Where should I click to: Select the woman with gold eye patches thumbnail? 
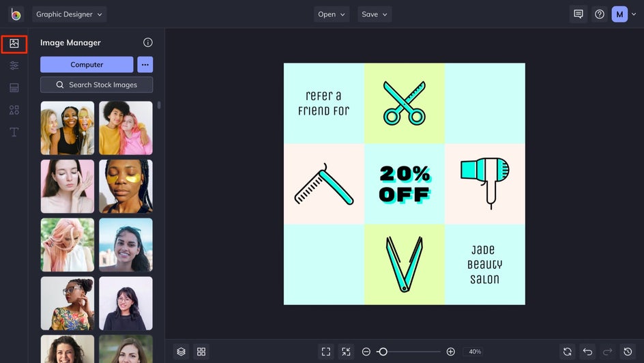pyautogui.click(x=126, y=186)
